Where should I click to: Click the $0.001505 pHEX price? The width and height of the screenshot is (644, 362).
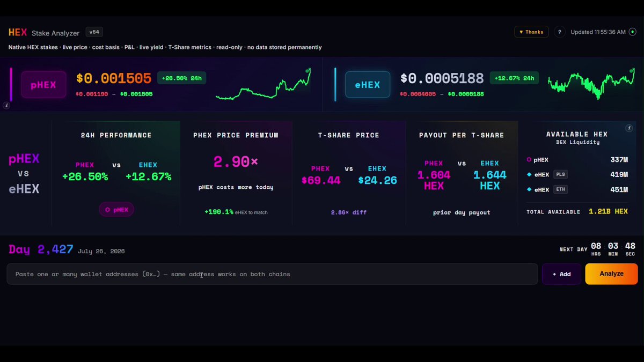(114, 79)
